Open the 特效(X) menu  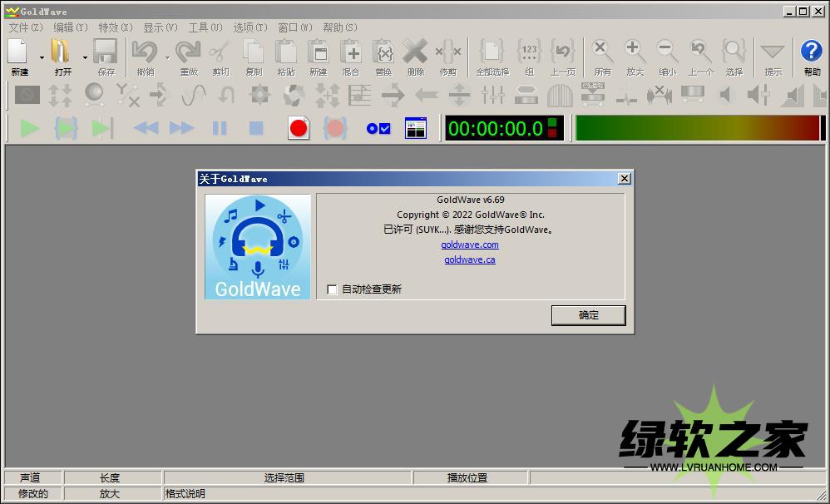(x=116, y=27)
